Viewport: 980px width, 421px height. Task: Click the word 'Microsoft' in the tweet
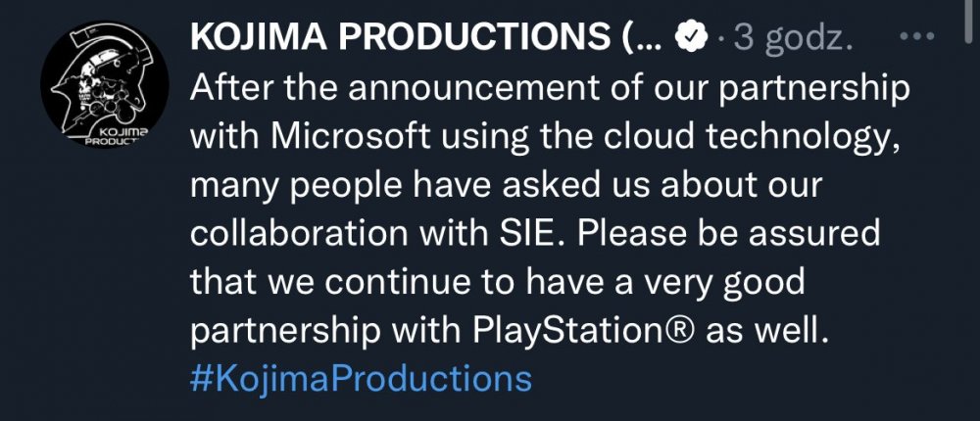coord(350,138)
